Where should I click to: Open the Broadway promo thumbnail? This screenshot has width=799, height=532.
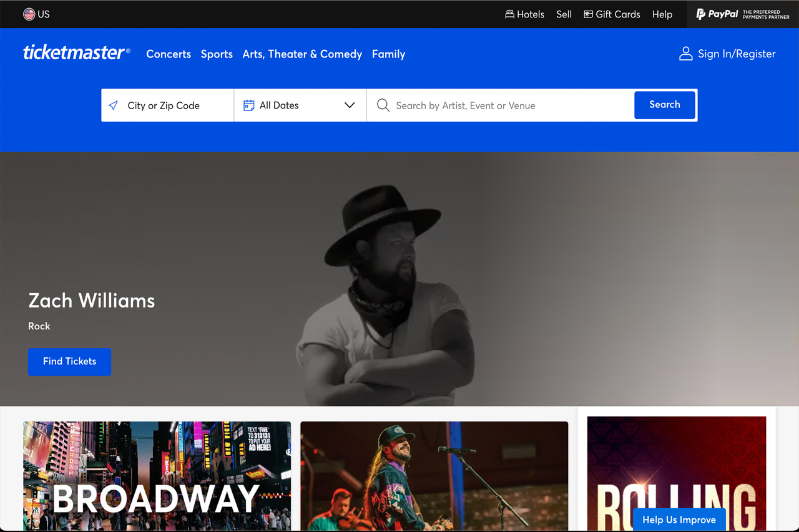(157, 476)
